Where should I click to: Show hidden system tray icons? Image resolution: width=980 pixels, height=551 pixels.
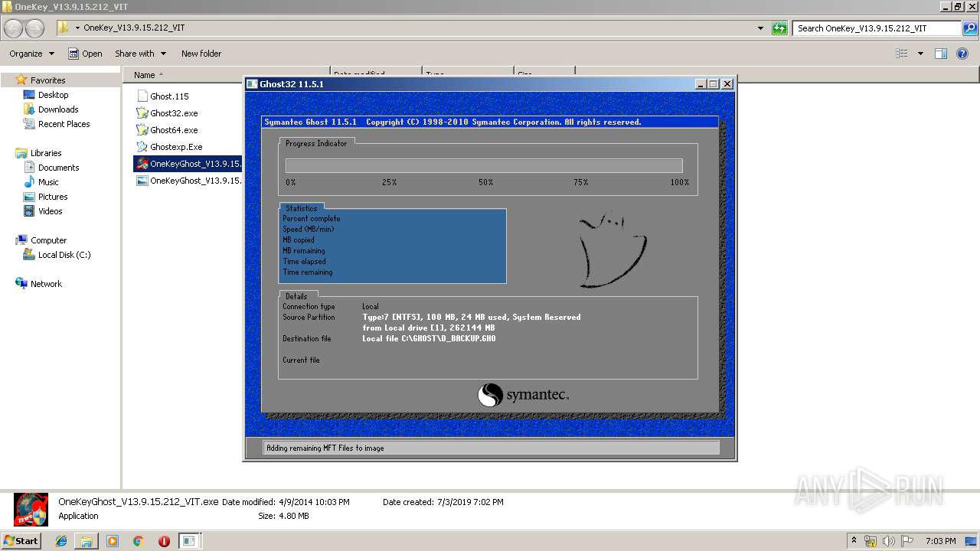tap(854, 541)
